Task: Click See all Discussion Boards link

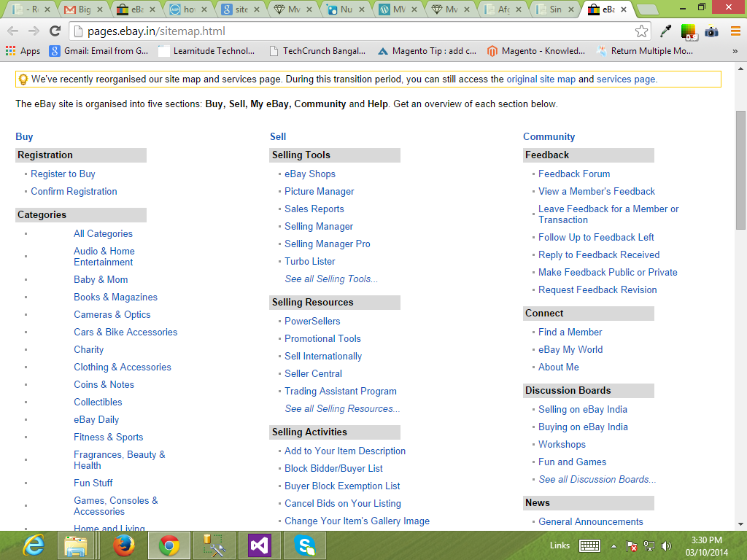Action: (597, 480)
